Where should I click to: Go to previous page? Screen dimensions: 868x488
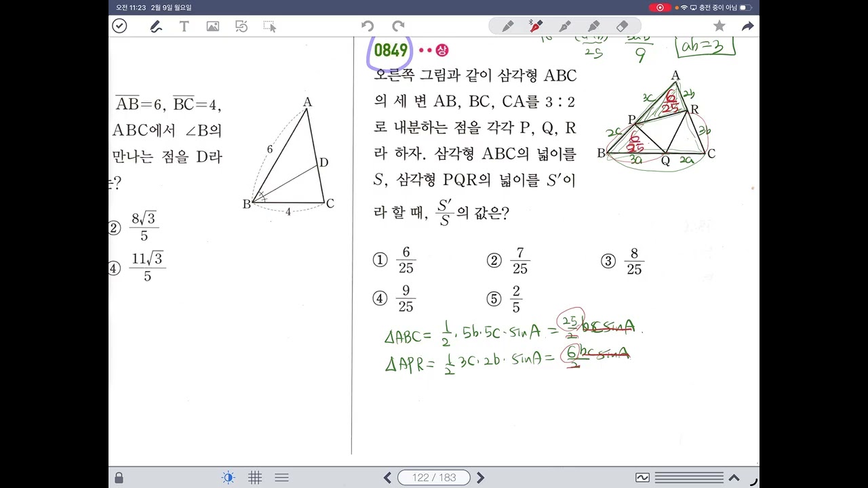387,478
